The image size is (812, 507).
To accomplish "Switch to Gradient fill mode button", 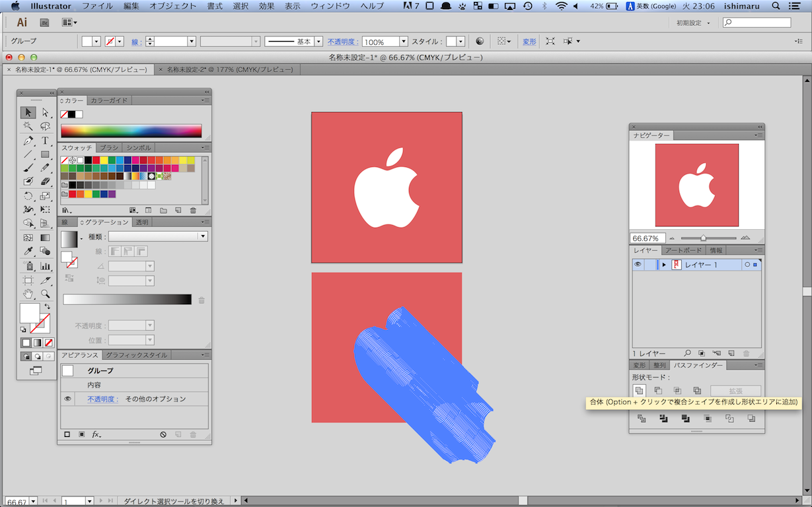I will click(x=37, y=343).
